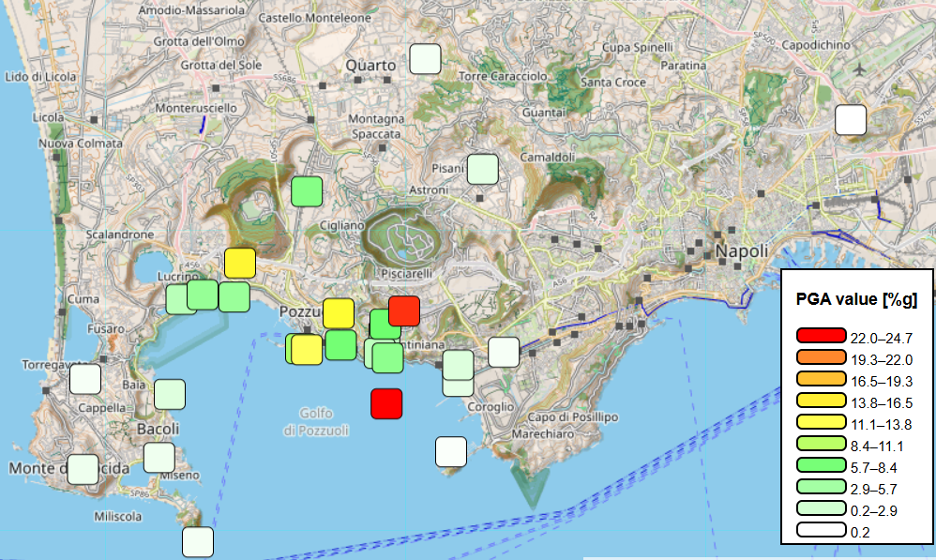Image resolution: width=936 pixels, height=560 pixels.
Task: Select the red 22.0–24.7 marker near Pisciarelli
Action: (403, 311)
